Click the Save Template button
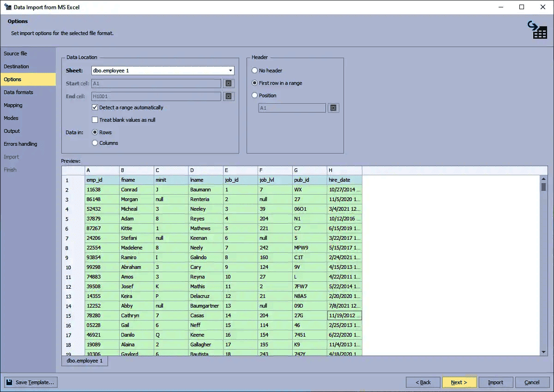554x392 pixels. pos(30,382)
